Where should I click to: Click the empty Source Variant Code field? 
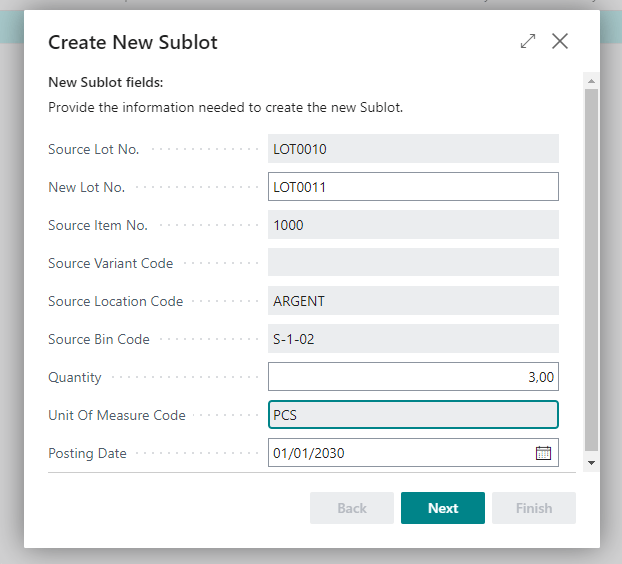click(x=412, y=263)
